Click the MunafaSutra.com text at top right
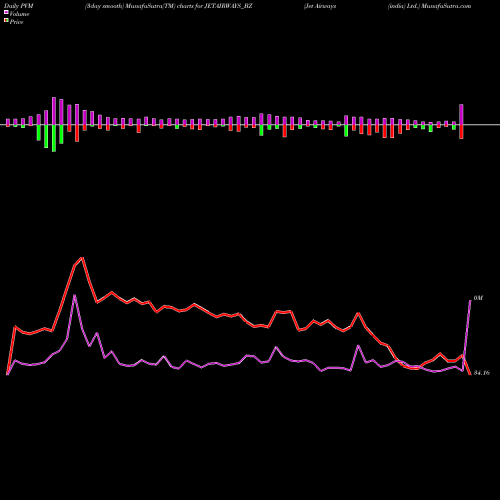Viewport: 500px width, 500px height. (x=446, y=6)
